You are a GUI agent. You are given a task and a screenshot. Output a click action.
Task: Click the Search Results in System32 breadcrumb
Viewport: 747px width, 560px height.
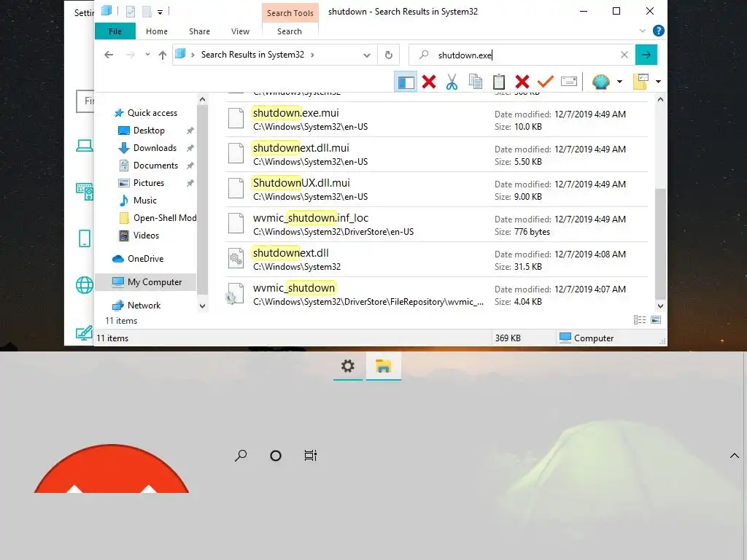point(252,55)
